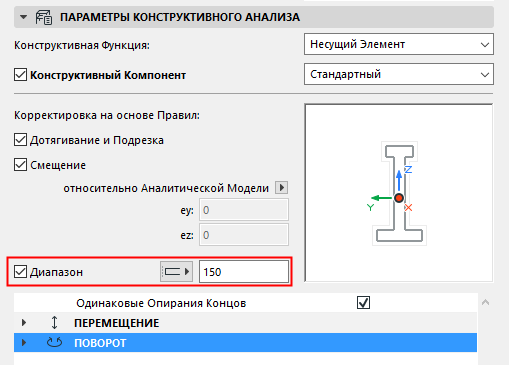This screenshot has width=509, height=365.
Task: Select the ПОВОРОТ row label
Action: (x=100, y=343)
